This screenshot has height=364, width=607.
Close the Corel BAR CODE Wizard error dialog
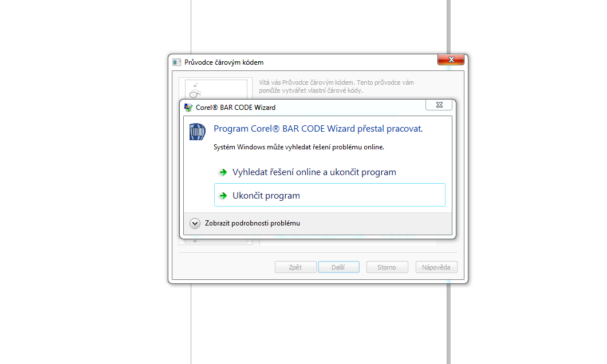(439, 105)
